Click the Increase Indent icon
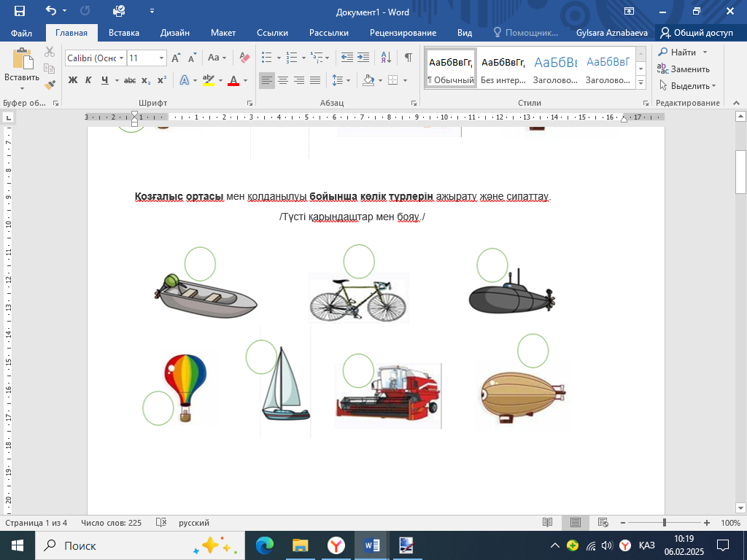Image resolution: width=747 pixels, height=560 pixels. pos(363,58)
